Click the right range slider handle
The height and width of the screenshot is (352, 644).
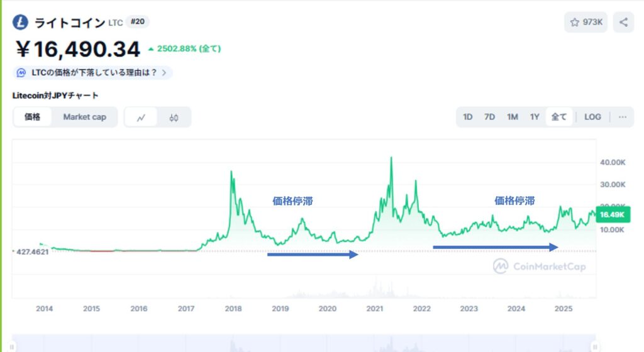[x=595, y=347]
